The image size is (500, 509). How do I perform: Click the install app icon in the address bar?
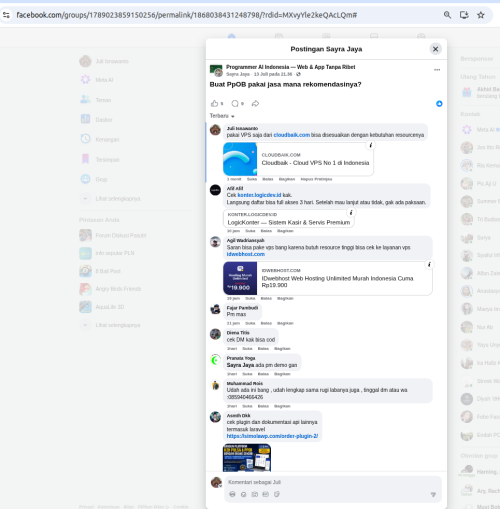(464, 15)
